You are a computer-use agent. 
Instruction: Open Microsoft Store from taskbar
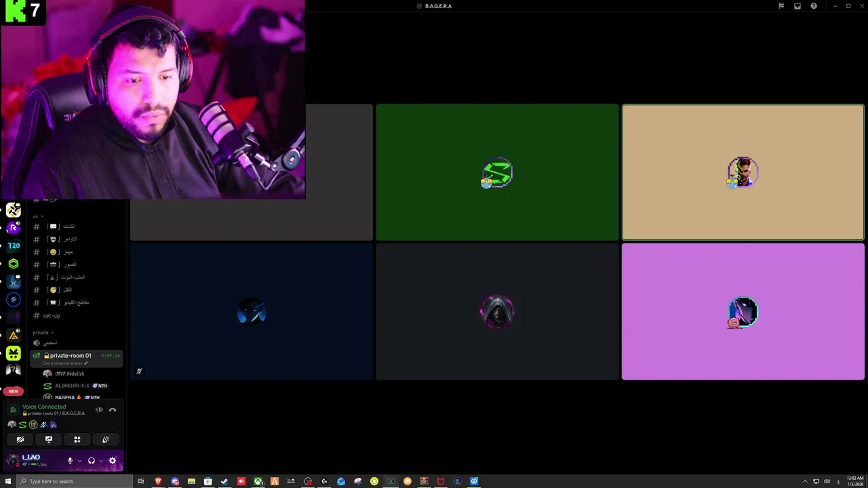(x=208, y=481)
